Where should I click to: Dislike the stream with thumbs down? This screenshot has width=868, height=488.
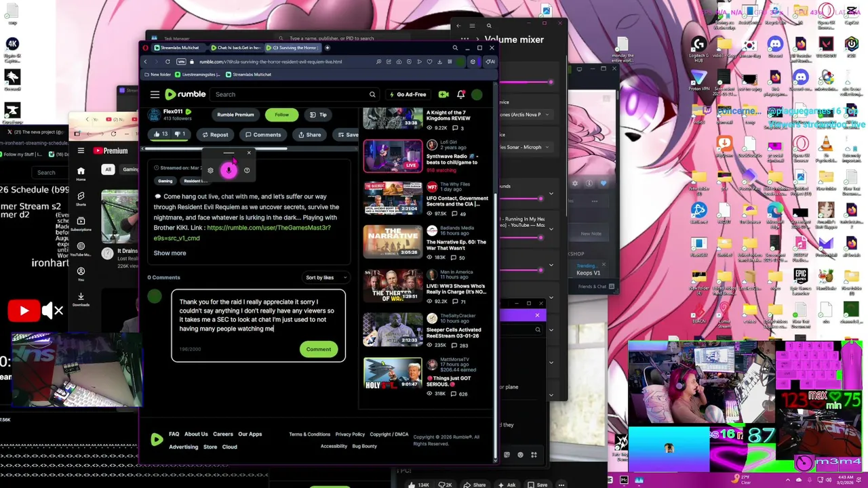[x=180, y=134]
